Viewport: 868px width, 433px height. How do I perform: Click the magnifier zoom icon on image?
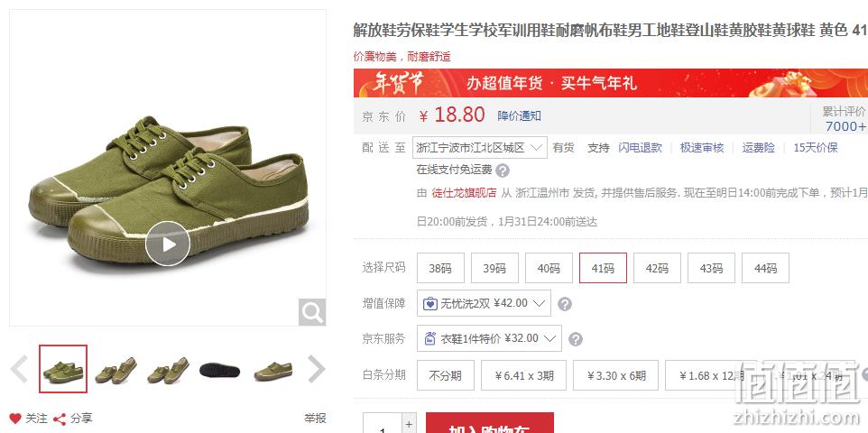point(312,312)
